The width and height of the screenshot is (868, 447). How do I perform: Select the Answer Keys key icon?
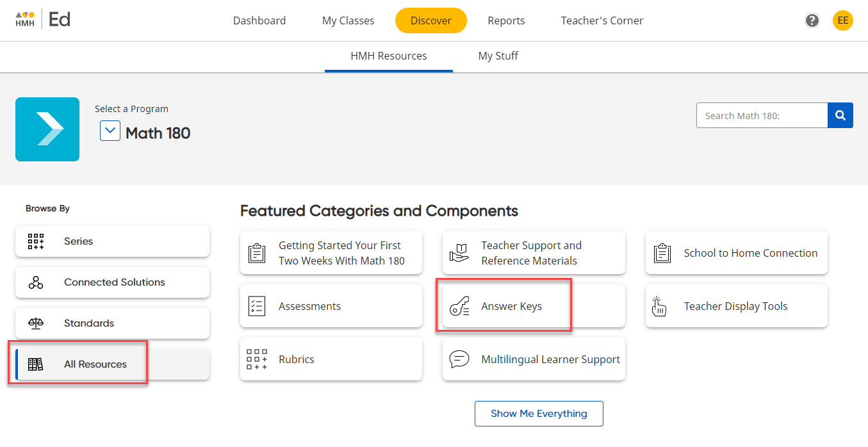[x=459, y=305]
